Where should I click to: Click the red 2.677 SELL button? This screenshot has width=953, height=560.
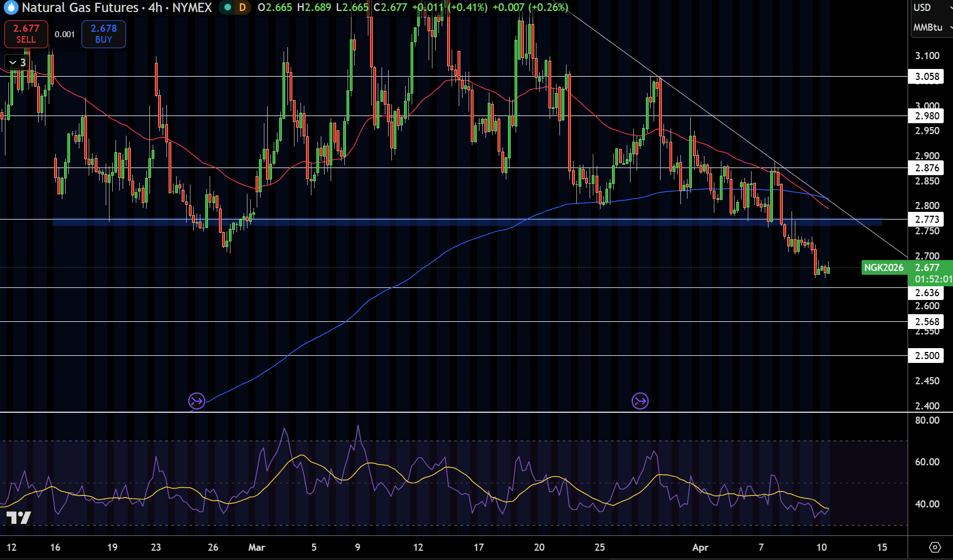(x=26, y=34)
